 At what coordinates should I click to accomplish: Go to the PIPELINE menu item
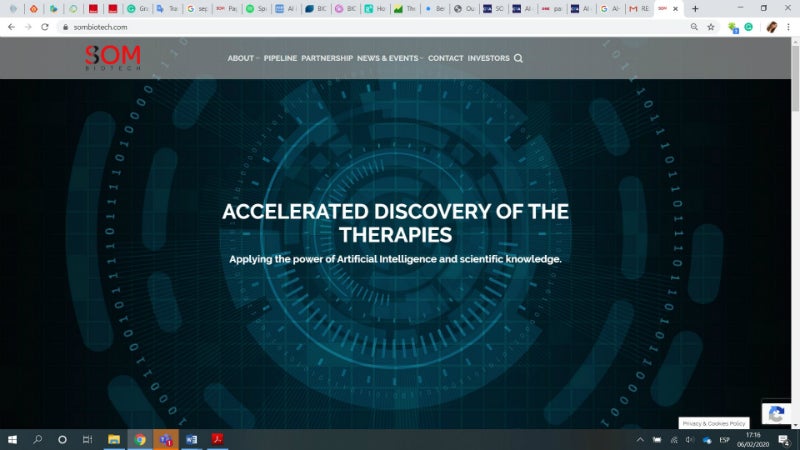(x=280, y=58)
